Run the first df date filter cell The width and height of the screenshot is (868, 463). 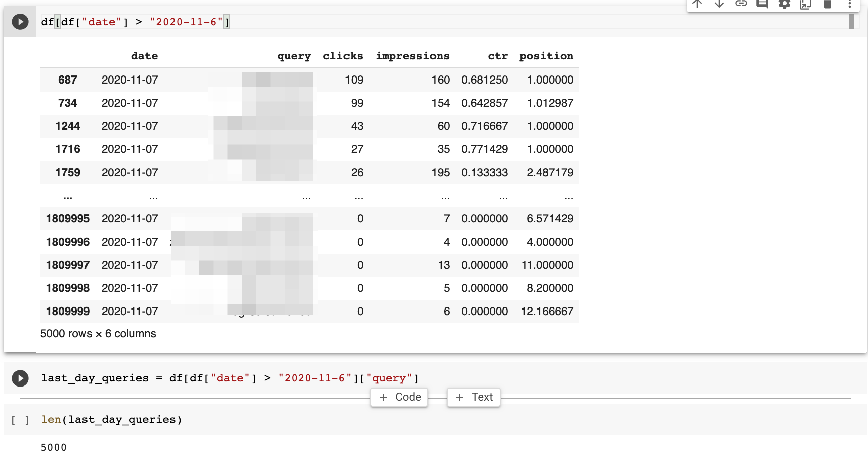[x=20, y=22]
